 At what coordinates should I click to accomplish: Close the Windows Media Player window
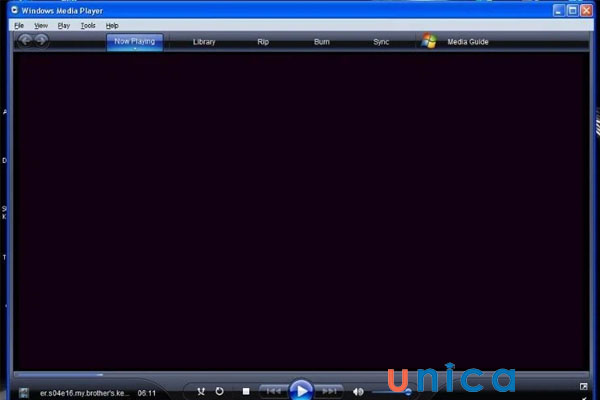[x=586, y=10]
